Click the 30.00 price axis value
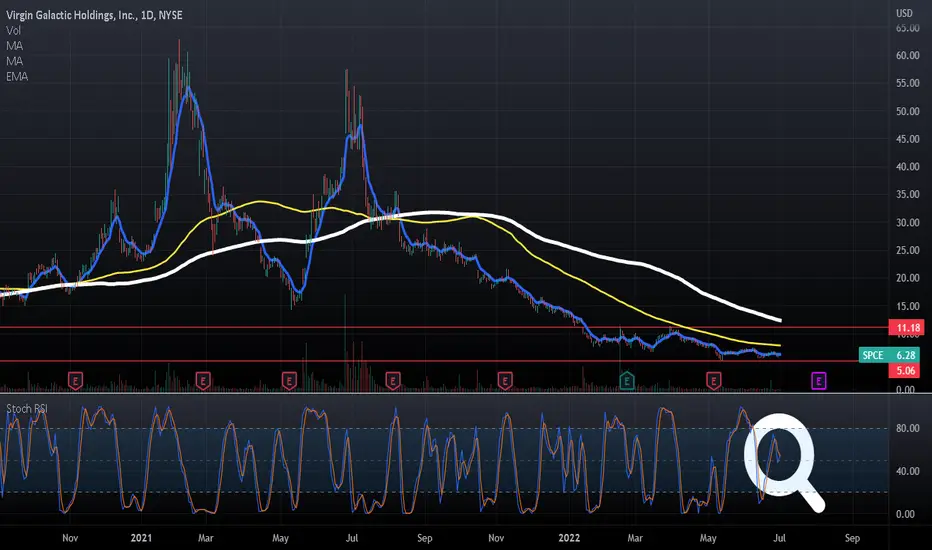 click(908, 222)
